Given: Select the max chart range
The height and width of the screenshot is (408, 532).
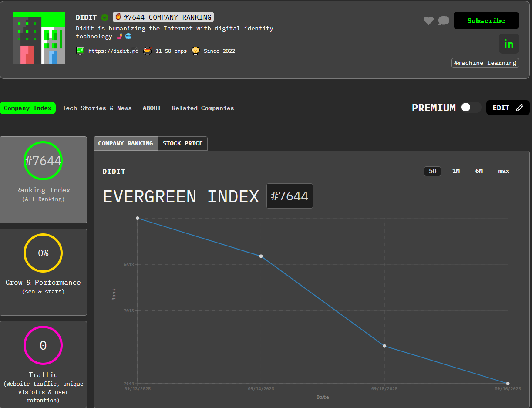Looking at the screenshot, I should coord(504,171).
